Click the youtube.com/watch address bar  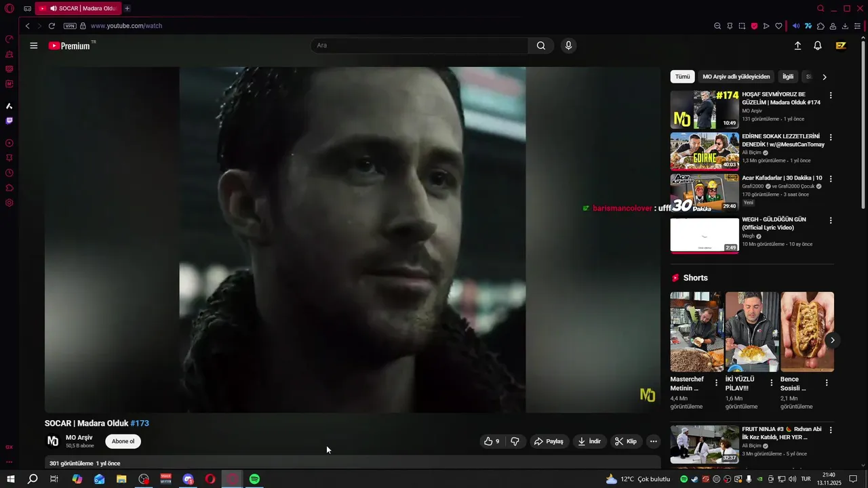pos(126,26)
